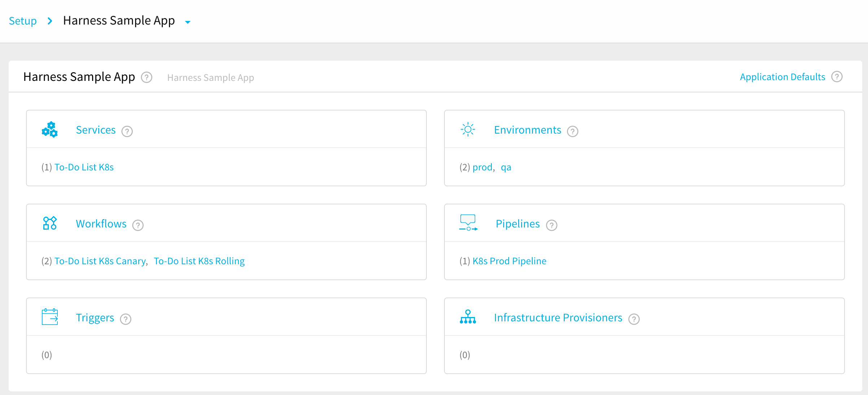Open K8s Prod Pipeline
Screen dimensions: 868x395
point(509,261)
